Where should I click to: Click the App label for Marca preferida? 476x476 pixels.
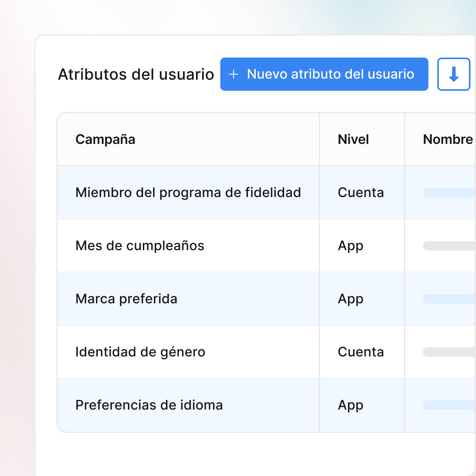[x=350, y=299]
